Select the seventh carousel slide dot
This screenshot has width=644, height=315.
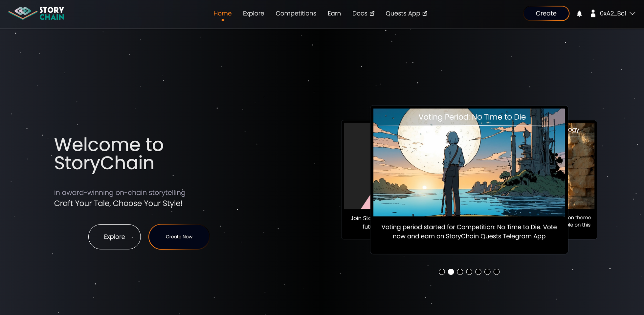click(497, 272)
